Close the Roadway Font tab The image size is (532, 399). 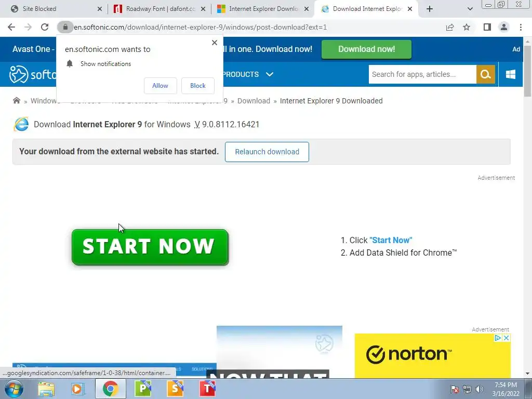[x=203, y=9]
